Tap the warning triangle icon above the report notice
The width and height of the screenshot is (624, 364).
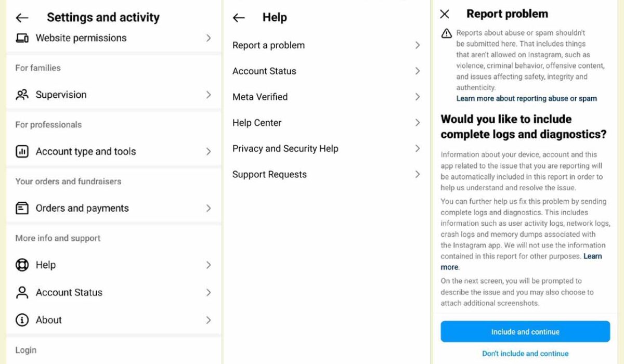[446, 33]
